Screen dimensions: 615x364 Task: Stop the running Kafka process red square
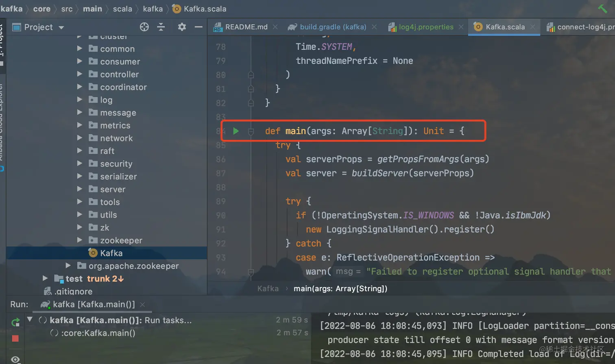point(15,338)
